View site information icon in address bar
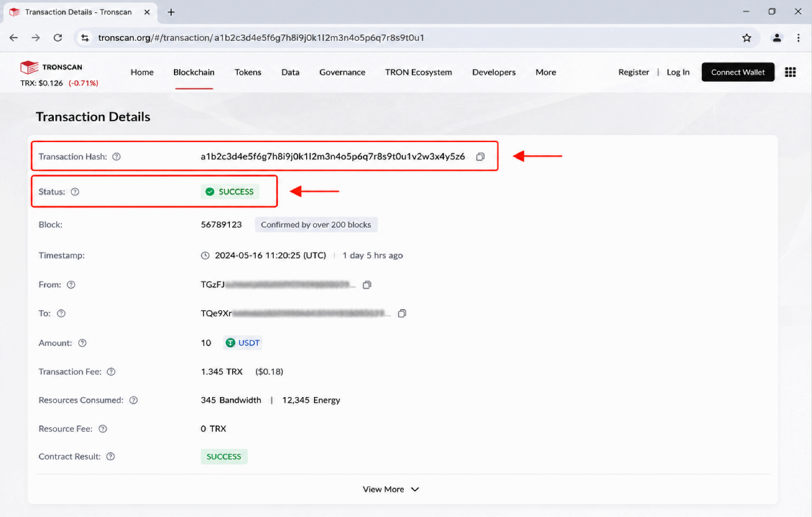812x517 pixels. coord(85,38)
